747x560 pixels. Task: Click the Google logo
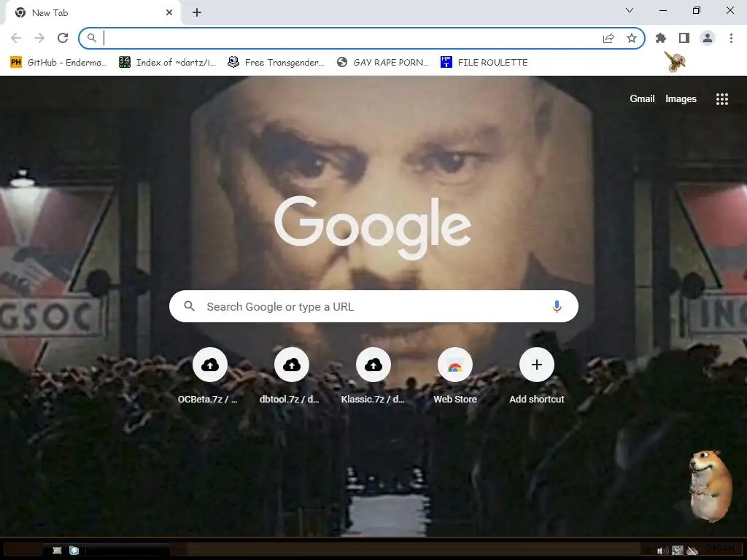click(x=373, y=227)
